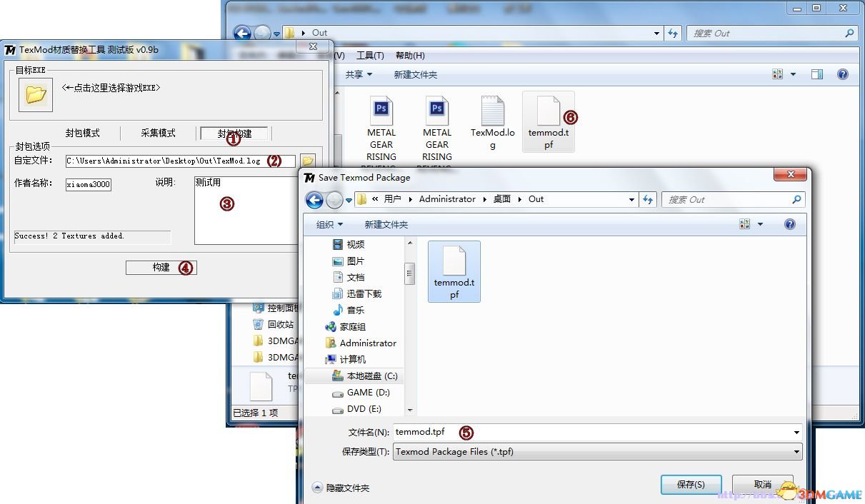Select DVD (E:) drive in the Save dialog
The height and width of the screenshot is (504, 865).
357,408
